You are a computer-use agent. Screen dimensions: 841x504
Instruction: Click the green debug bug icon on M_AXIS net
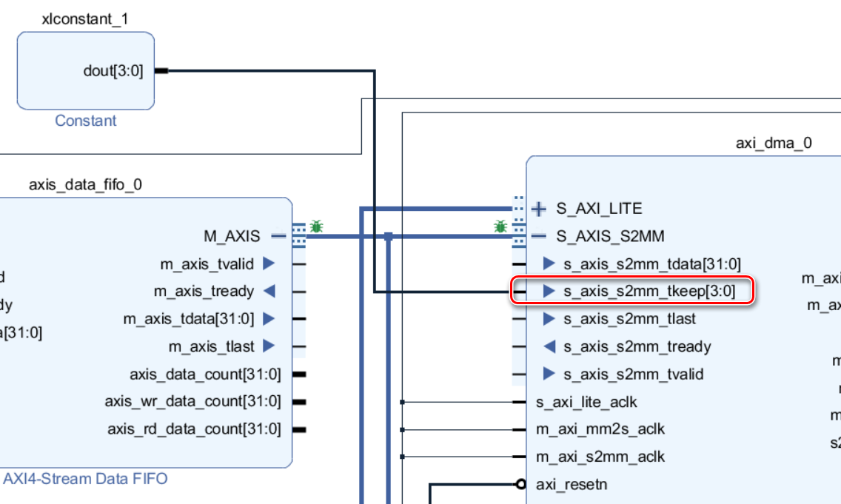tap(316, 227)
